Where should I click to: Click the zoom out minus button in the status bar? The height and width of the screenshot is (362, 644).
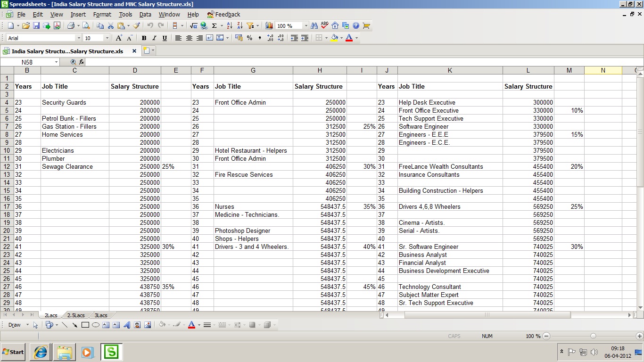point(546,336)
